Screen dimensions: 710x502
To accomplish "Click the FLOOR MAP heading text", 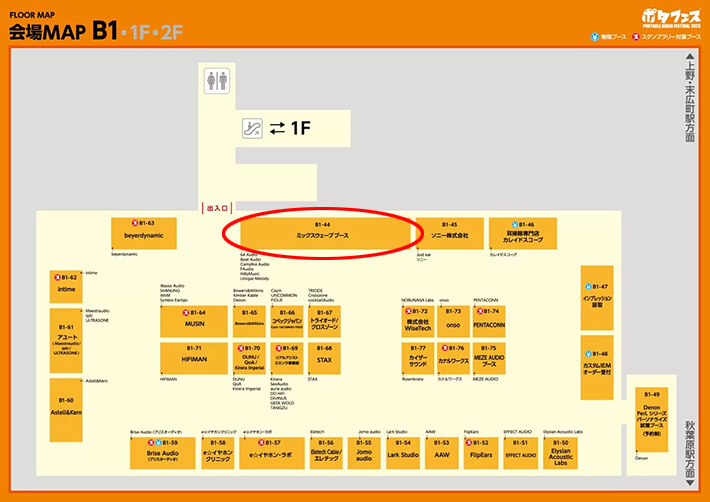I will (x=32, y=15).
